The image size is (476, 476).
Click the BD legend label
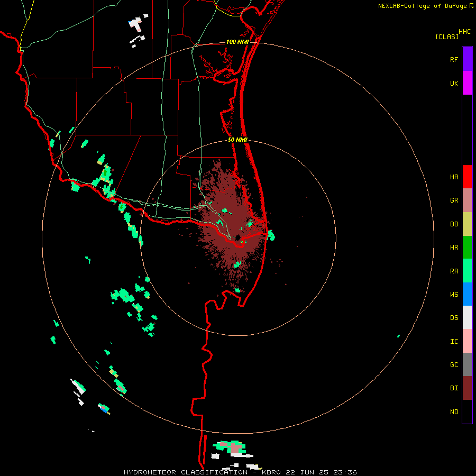[x=454, y=224]
